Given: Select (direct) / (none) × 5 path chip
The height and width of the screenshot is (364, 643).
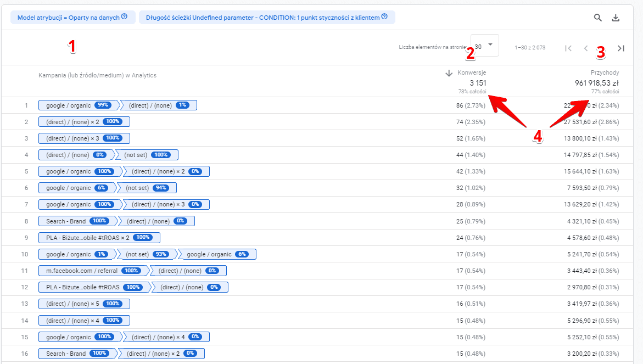Looking at the screenshot, I should [84, 304].
